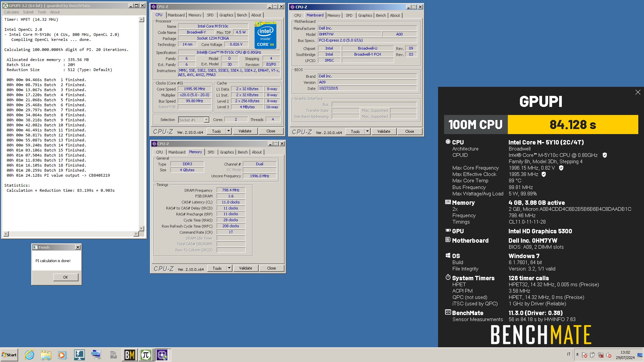644x362 pixels.
Task: Open Graphics tab in CPU window
Action: (226, 15)
